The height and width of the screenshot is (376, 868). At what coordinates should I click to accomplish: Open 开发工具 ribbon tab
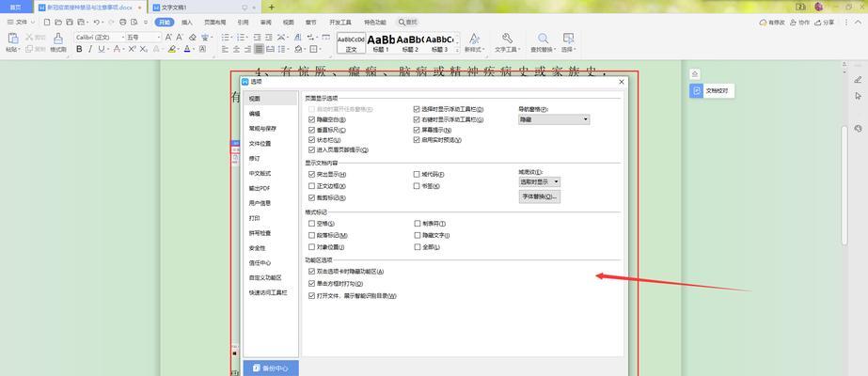tap(339, 23)
